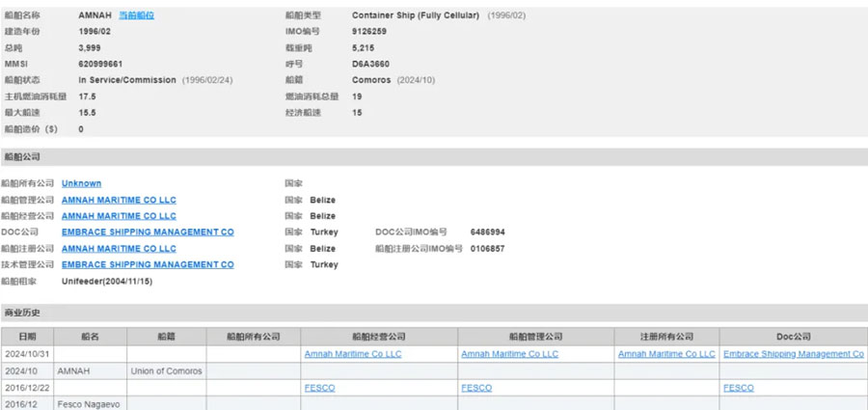Click Amnah Maritime link in 注册所有公司 table column

coord(666,354)
